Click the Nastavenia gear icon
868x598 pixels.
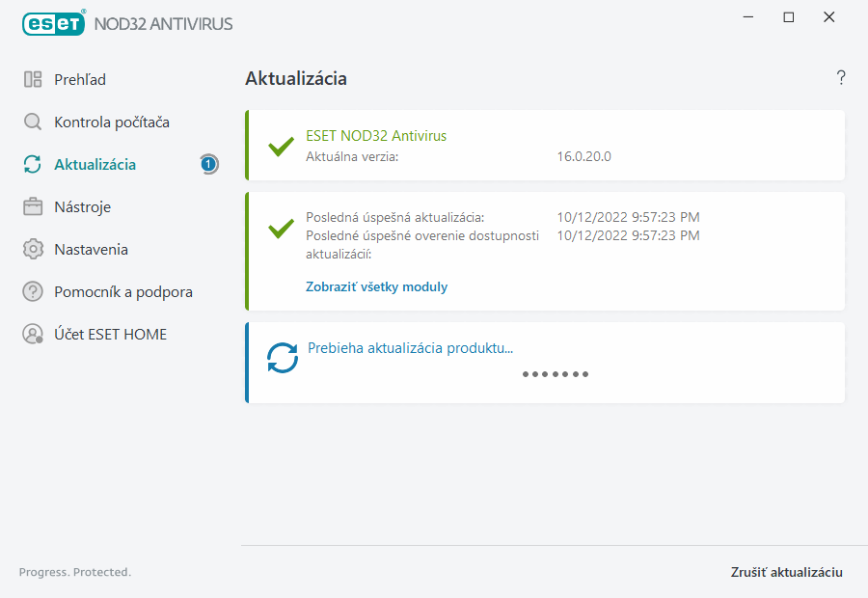33,250
